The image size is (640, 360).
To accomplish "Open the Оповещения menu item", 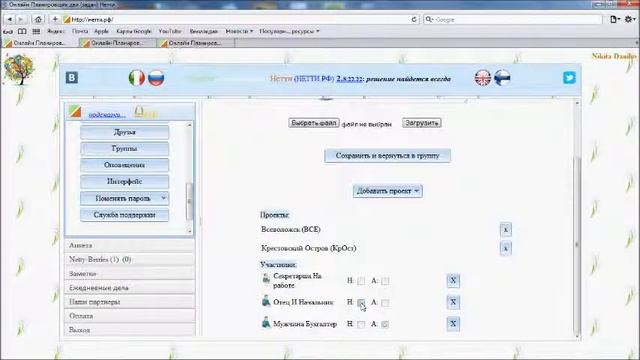I will (124, 165).
